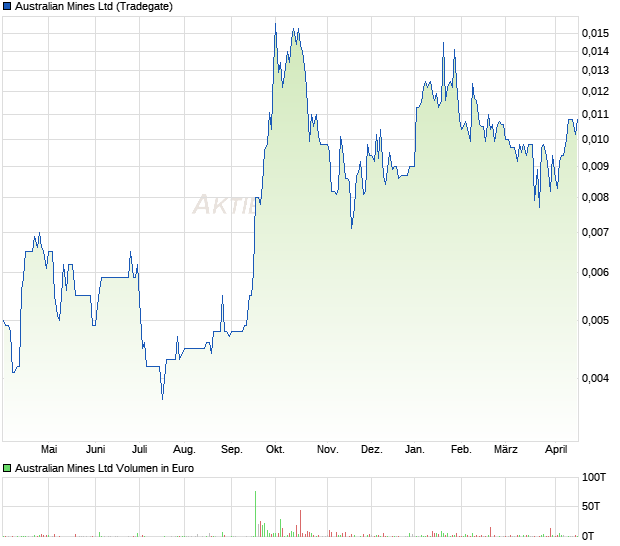This screenshot has width=620, height=546.
Task: Click the 'Okt.' month label
Action: [x=275, y=450]
